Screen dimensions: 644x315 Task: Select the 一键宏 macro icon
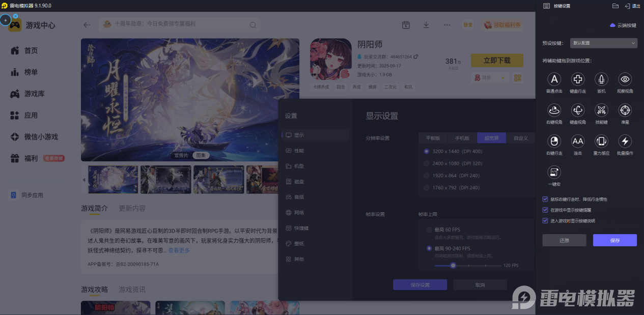click(554, 172)
